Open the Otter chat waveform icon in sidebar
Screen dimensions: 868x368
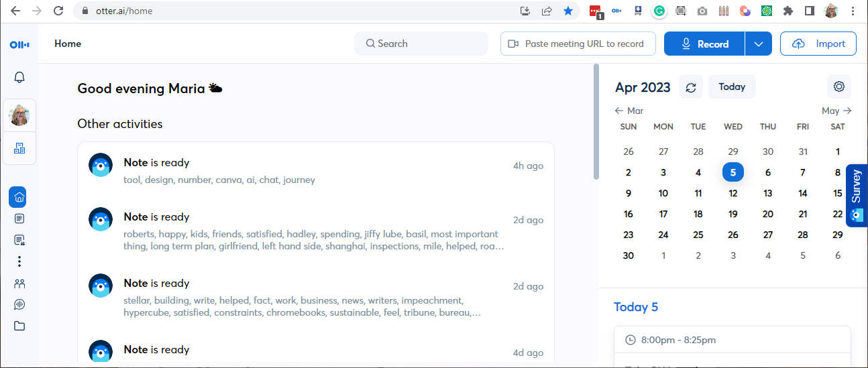click(19, 304)
